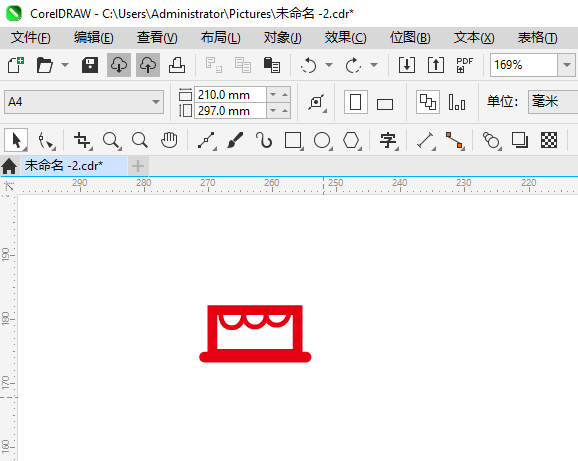Click the Cut icon

click(x=213, y=65)
